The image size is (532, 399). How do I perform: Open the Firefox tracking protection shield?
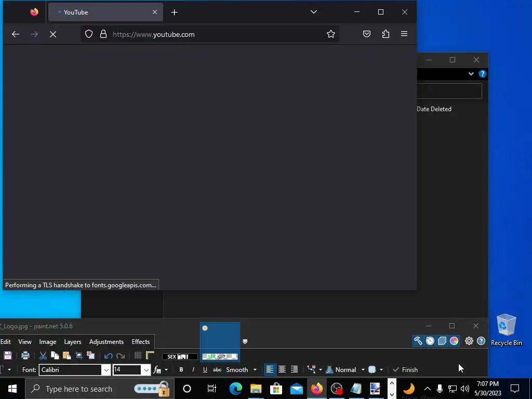point(89,34)
